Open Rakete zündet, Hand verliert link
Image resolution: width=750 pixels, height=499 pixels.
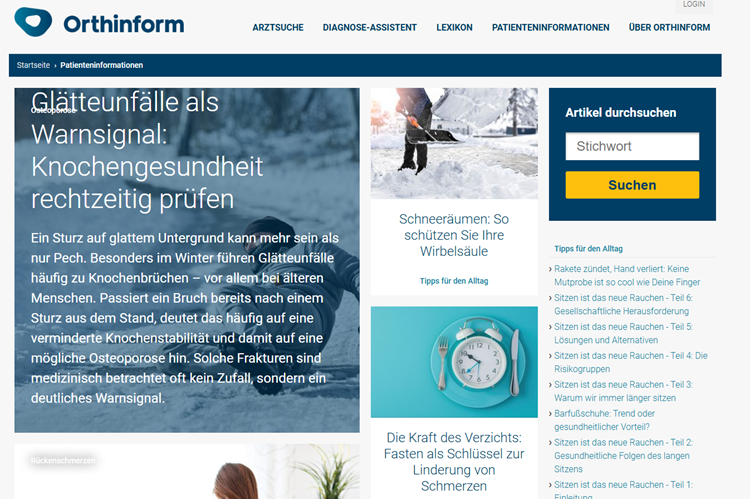[627, 276]
